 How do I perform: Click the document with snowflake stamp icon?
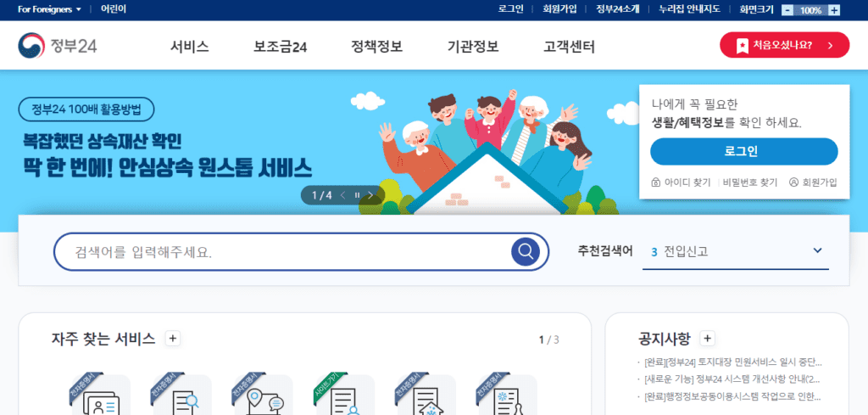pyautogui.click(x=508, y=395)
